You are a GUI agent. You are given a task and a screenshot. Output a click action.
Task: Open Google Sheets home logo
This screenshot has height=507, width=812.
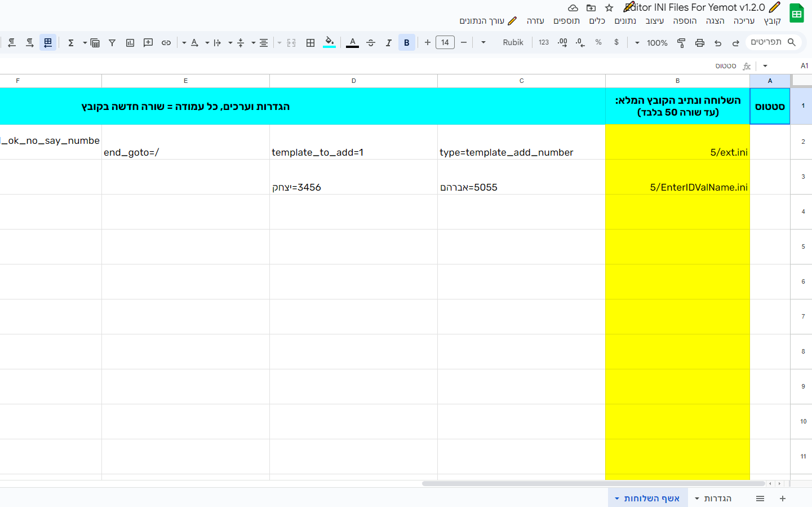coord(797,13)
